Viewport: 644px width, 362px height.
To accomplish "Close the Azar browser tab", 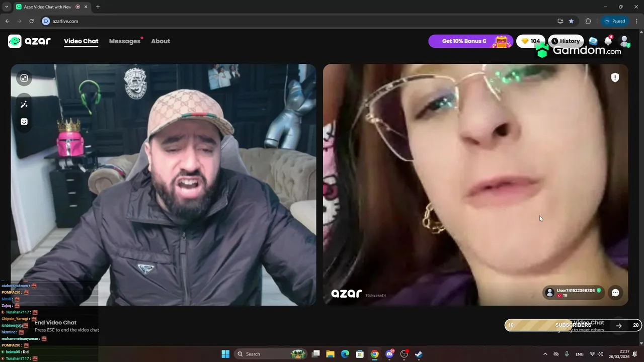I will (86, 7).
